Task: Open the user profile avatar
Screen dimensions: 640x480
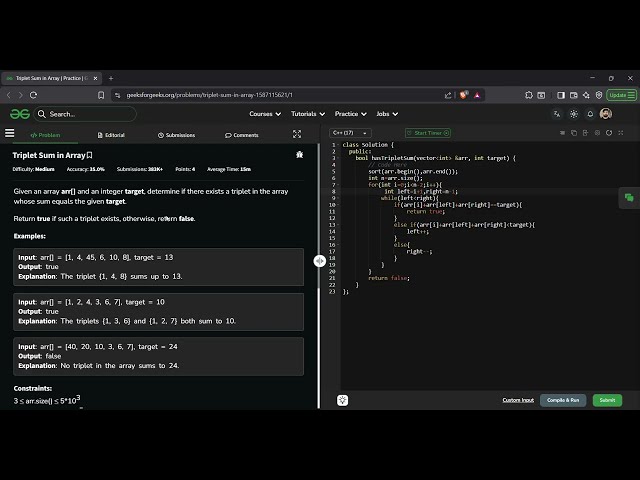Action: pos(606,114)
